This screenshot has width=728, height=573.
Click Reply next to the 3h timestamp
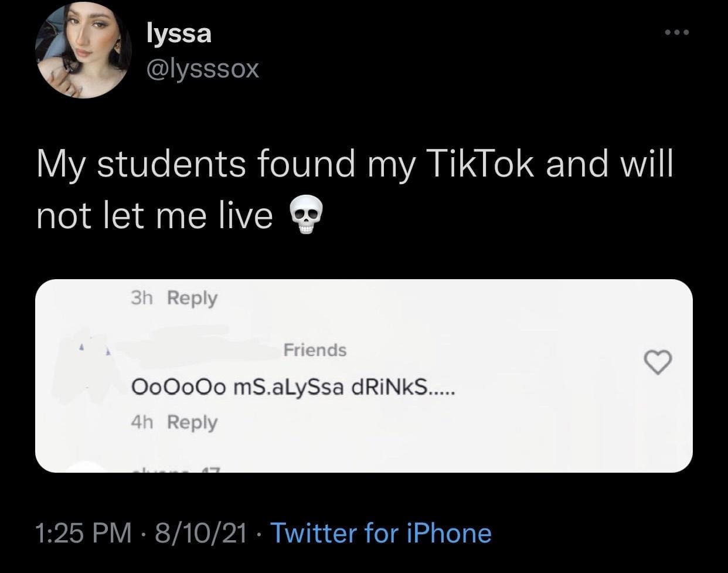tap(192, 298)
